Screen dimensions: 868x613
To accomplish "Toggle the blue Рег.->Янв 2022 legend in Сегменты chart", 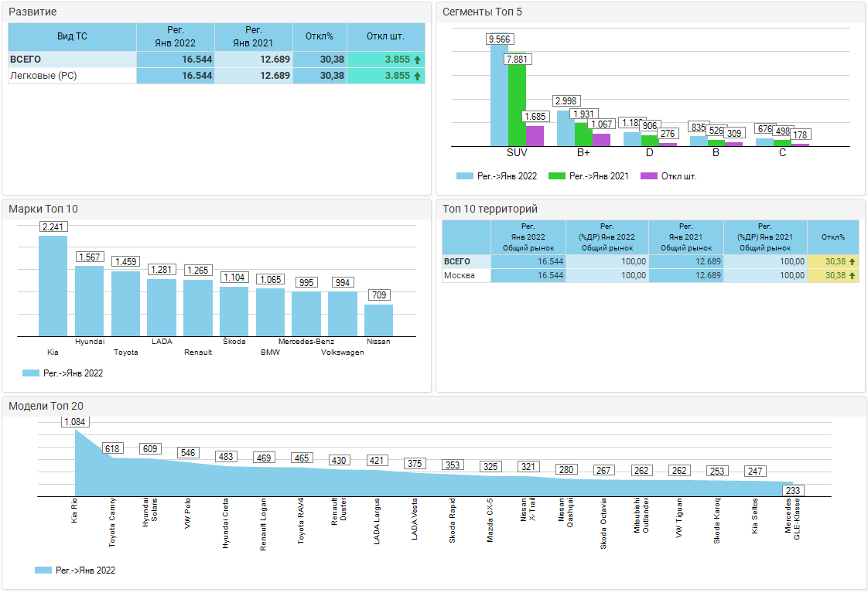I will (x=464, y=176).
